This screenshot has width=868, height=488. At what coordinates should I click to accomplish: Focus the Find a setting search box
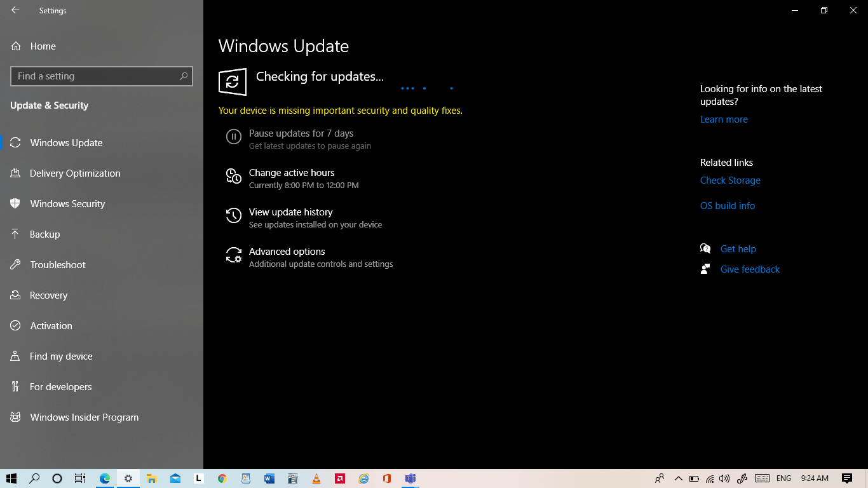tap(102, 76)
